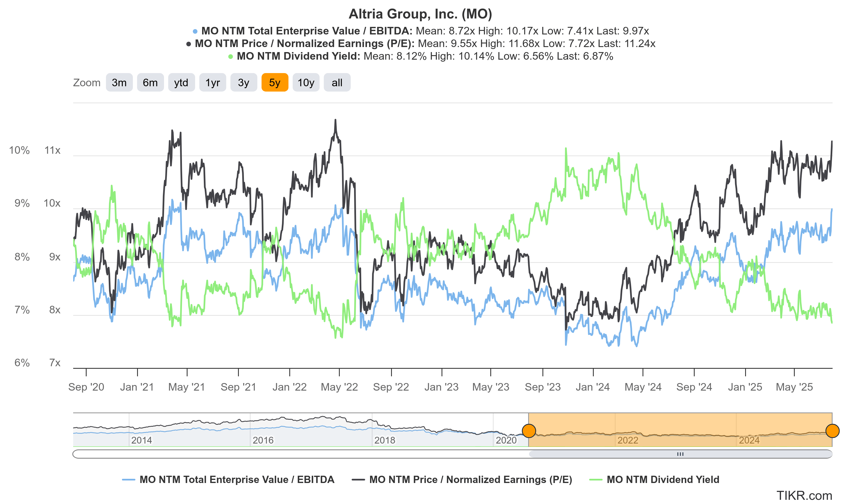The image size is (841, 504).
Task: Show all historical data via 'all' button
Action: point(337,82)
